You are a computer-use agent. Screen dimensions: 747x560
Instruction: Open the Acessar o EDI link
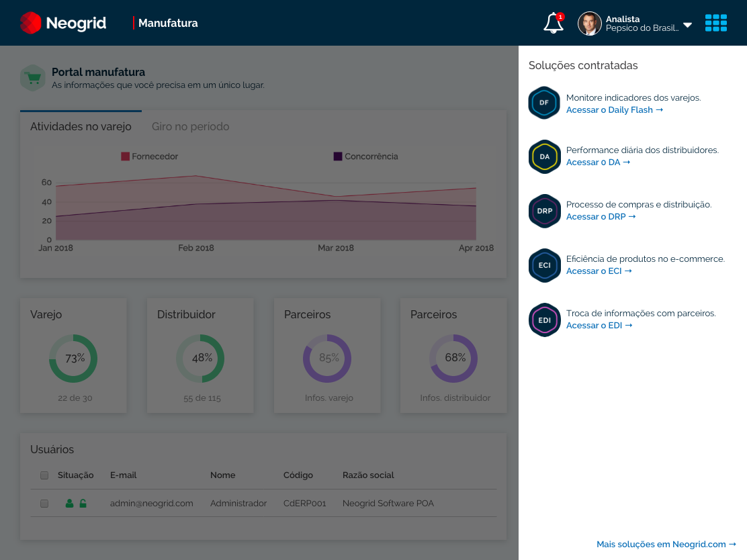[x=599, y=325]
